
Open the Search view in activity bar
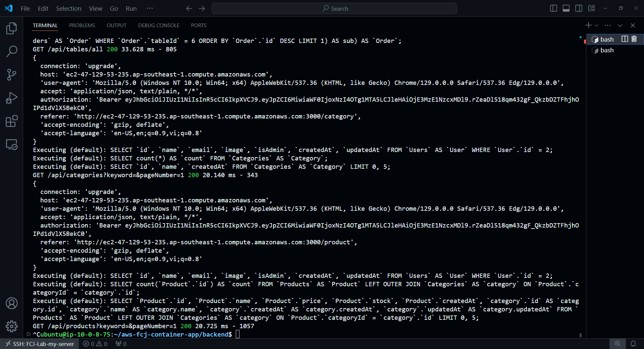click(x=11, y=52)
